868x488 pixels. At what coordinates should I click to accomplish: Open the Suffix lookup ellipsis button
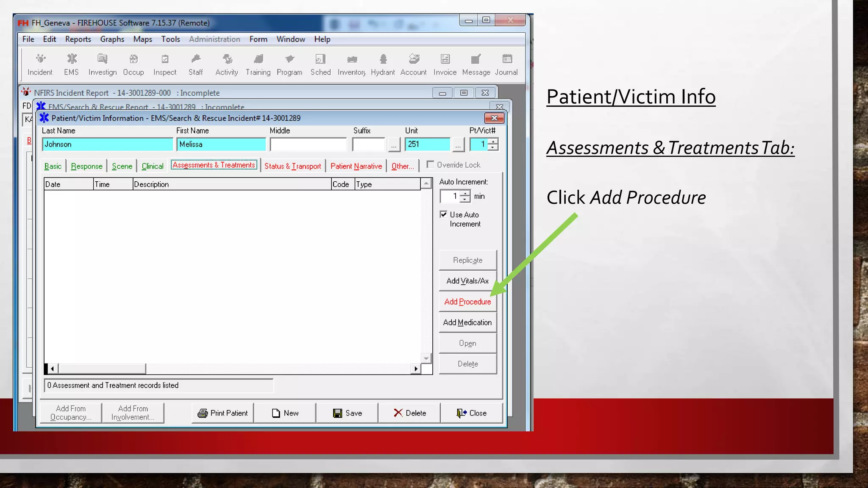[394, 144]
